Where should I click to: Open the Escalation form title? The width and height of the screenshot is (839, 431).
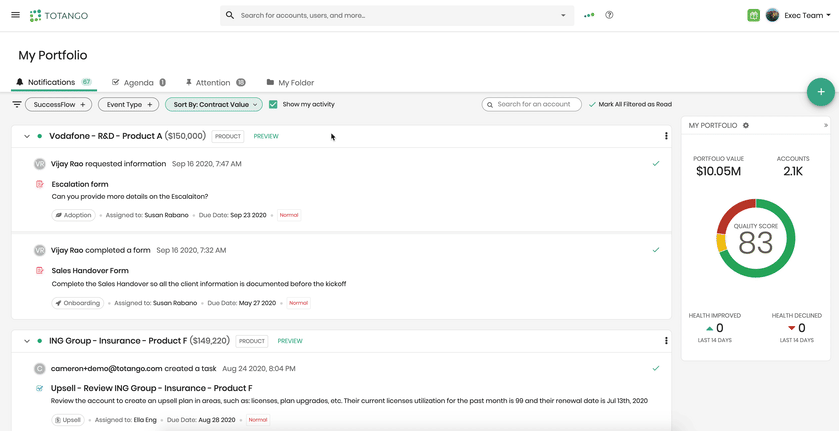click(80, 184)
